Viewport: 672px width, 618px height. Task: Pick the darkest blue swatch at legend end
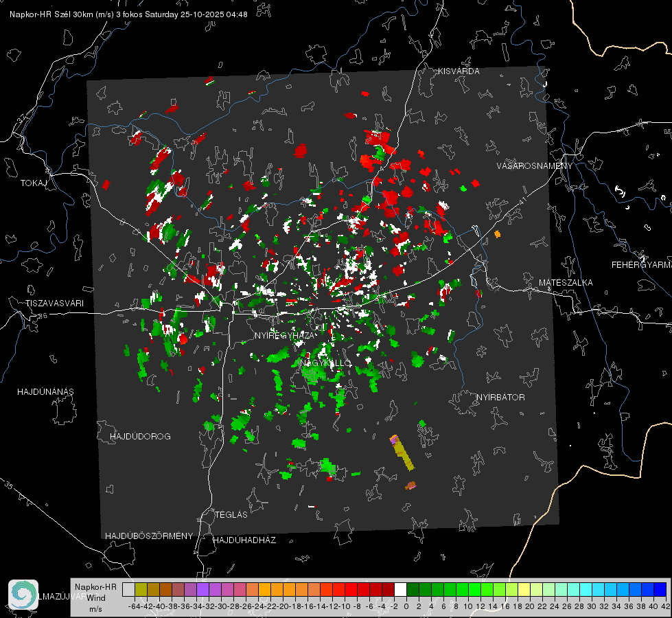[660, 589]
